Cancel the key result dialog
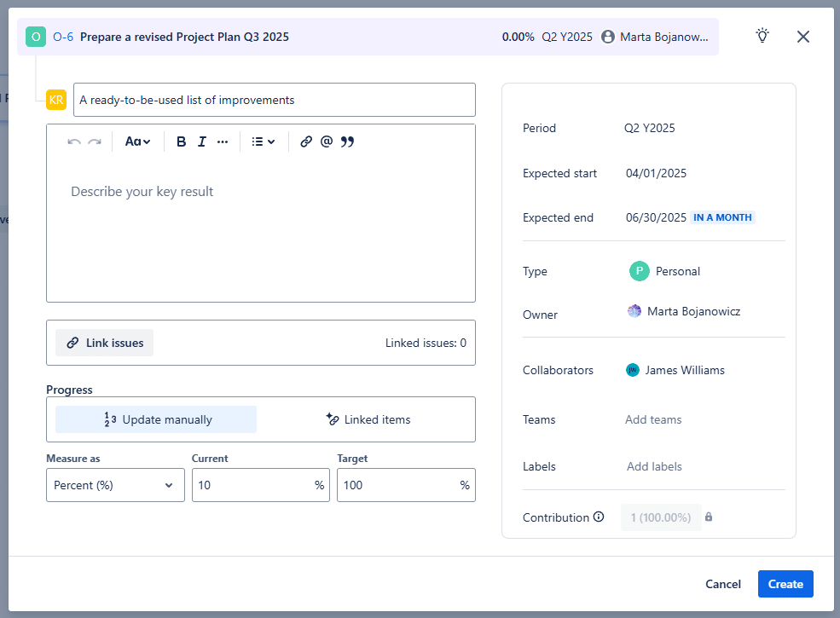The image size is (840, 618). (x=722, y=584)
